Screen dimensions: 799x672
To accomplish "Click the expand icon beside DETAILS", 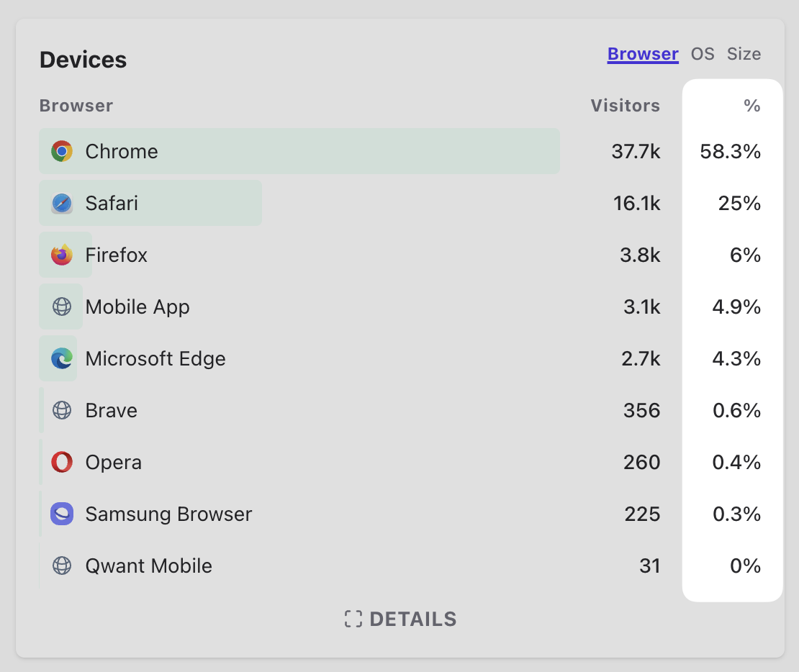I will click(x=353, y=619).
